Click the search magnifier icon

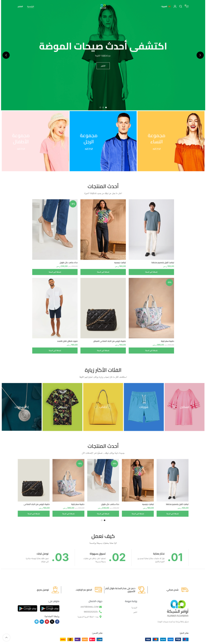pos(181,7)
